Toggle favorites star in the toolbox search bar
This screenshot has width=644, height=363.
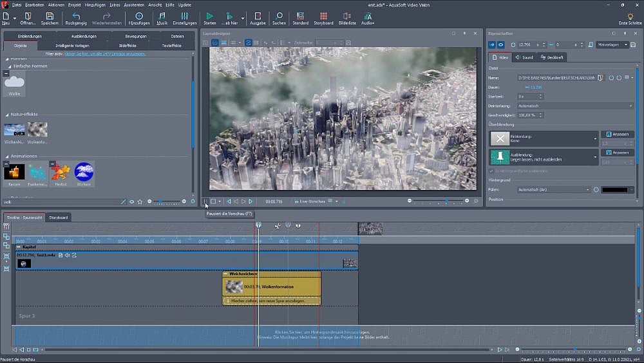[x=140, y=201]
